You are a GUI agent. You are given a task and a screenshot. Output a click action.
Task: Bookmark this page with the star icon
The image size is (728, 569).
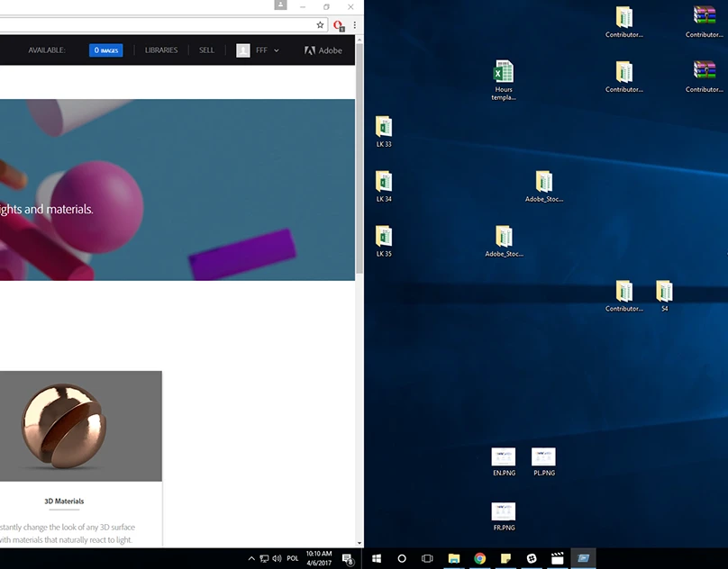point(320,25)
